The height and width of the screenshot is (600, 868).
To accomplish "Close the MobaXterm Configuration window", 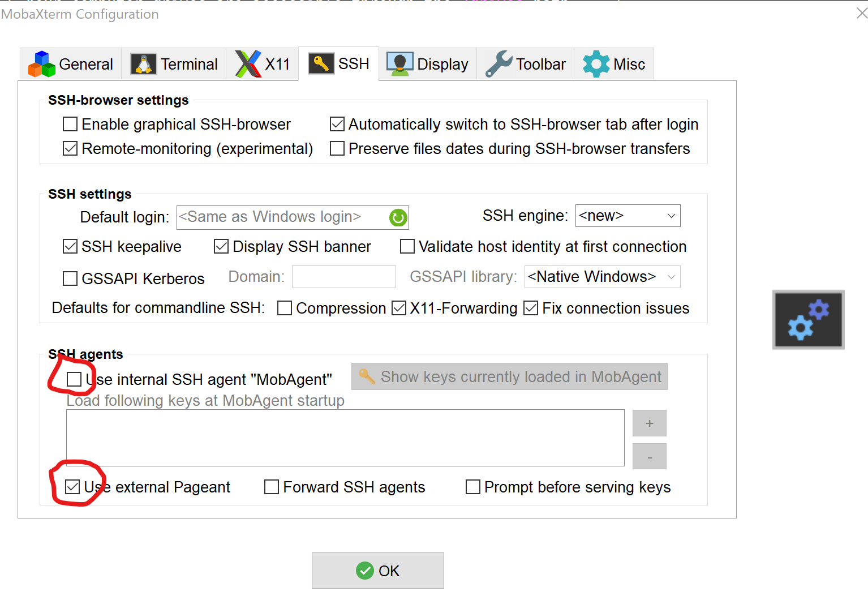I will pyautogui.click(x=862, y=13).
